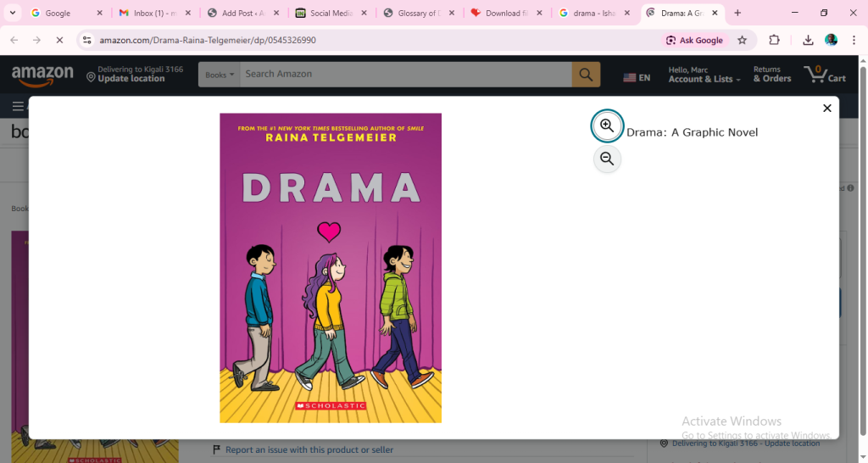Viewport: 868px width, 463px height.
Task: Open the Chrome profile avatar
Action: [831, 40]
